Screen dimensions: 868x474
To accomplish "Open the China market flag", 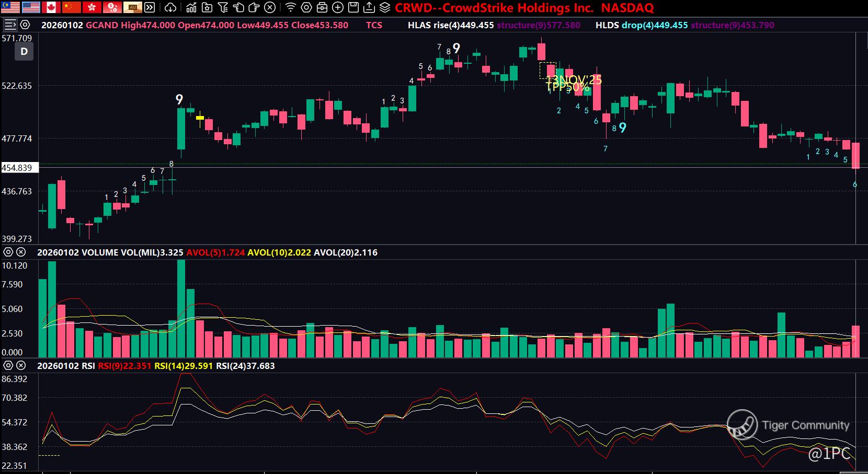I will tap(72, 7).
